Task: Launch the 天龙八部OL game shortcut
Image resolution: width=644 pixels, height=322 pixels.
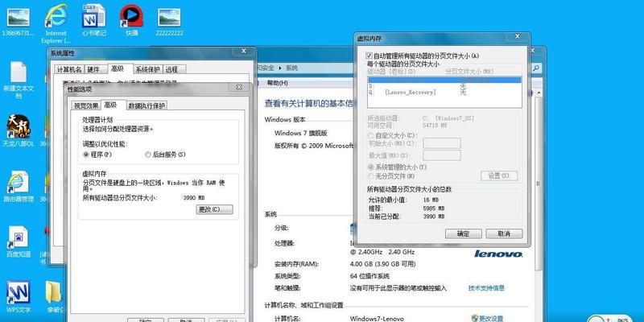Action: 18,127
